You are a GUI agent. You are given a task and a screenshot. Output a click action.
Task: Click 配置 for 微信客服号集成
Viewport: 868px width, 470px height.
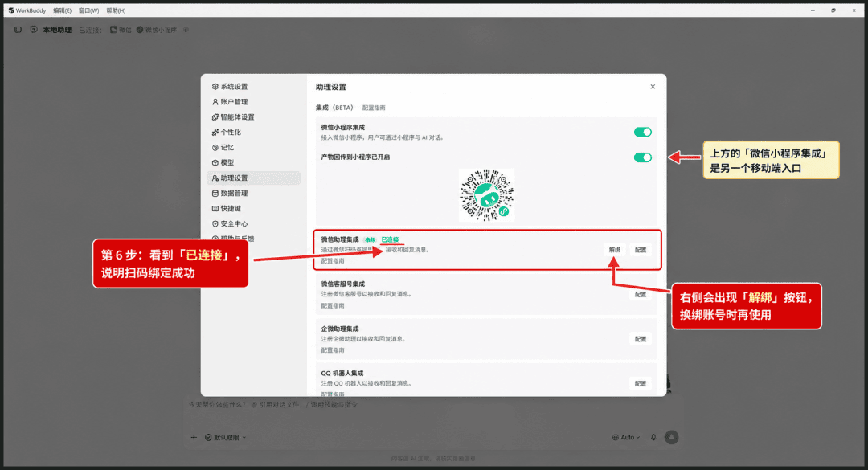pos(641,295)
